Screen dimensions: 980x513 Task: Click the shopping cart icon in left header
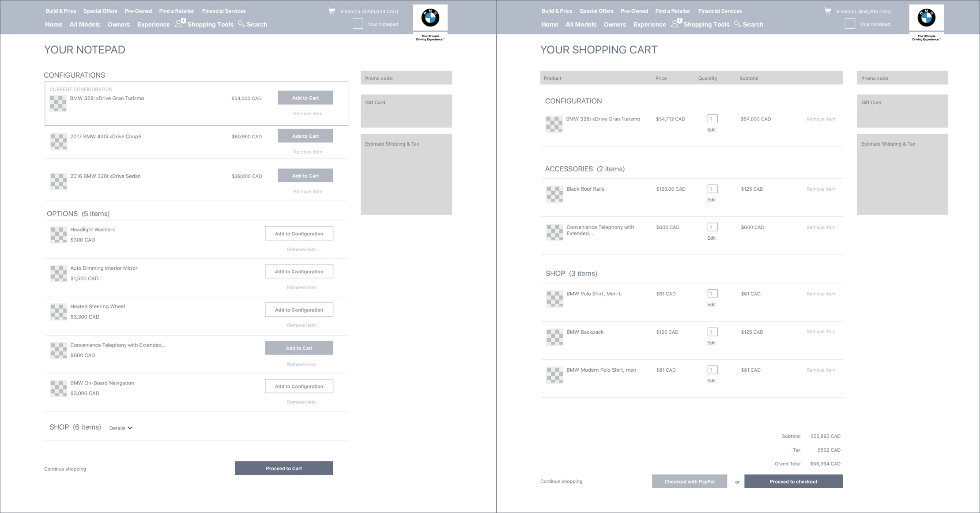(332, 11)
